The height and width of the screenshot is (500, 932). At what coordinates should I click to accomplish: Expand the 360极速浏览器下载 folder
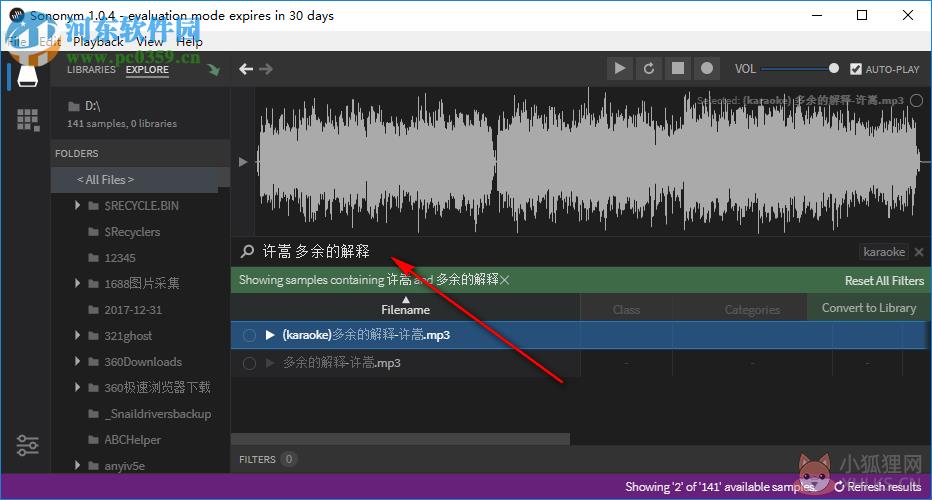[77, 387]
